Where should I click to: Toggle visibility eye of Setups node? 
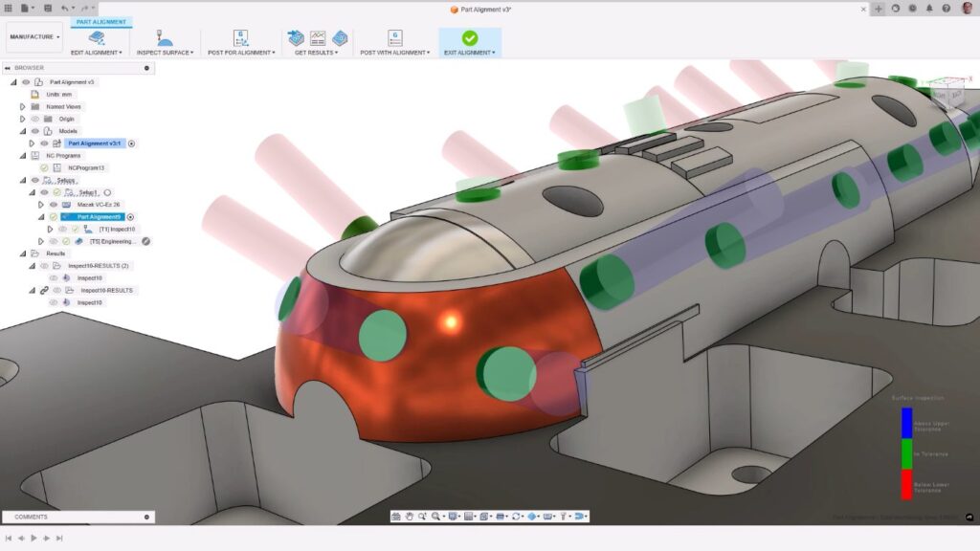[35, 180]
